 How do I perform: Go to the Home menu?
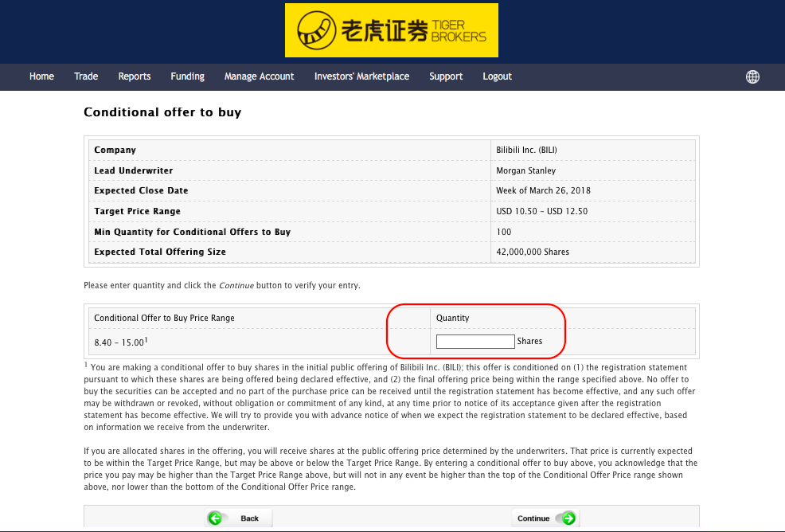[41, 76]
